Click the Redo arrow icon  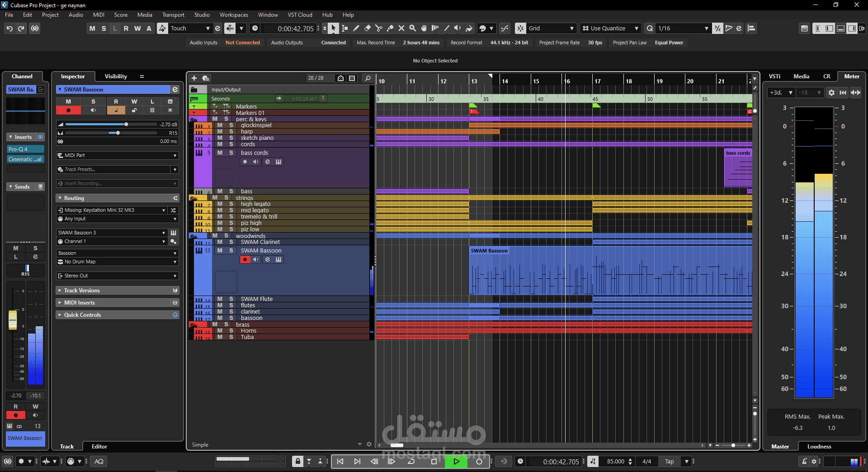point(21,29)
